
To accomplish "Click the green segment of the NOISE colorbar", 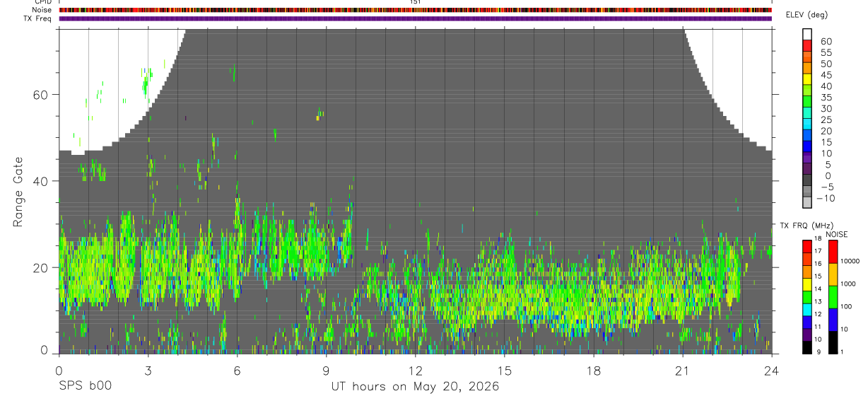I will (x=833, y=297).
